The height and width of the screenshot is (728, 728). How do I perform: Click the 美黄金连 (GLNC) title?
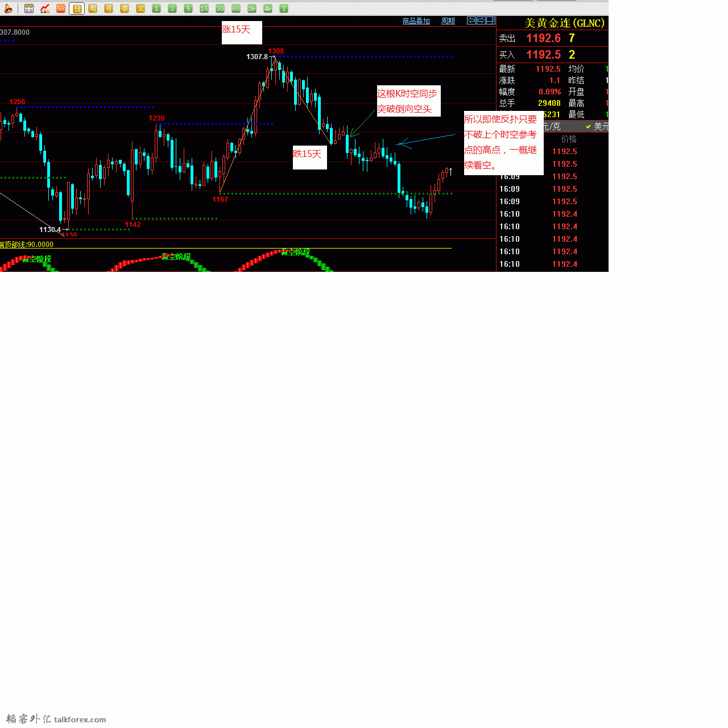(564, 23)
